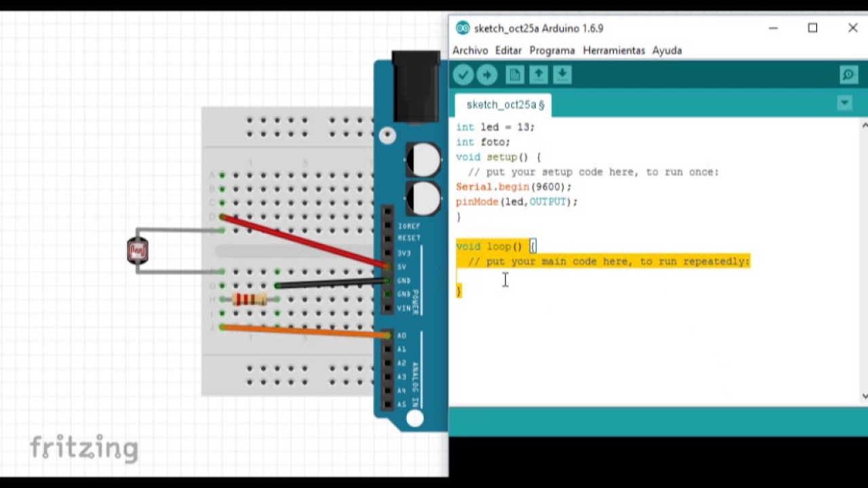Click the RESET pin on Arduino header

[387, 238]
